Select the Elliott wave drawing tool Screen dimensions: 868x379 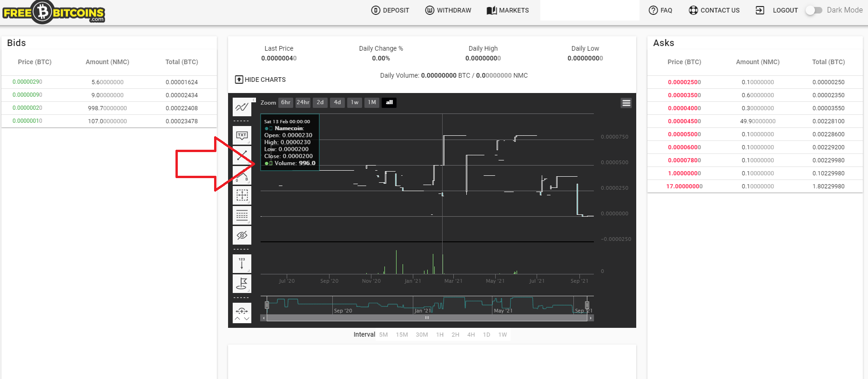[x=242, y=175]
